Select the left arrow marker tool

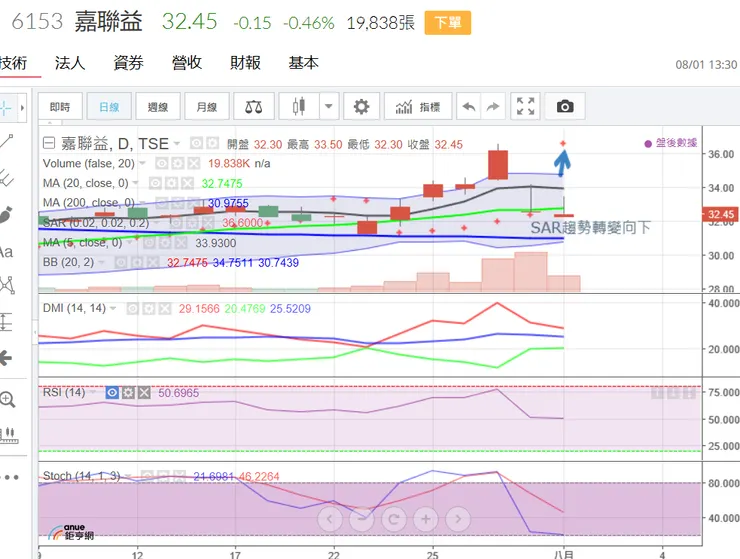6,358
